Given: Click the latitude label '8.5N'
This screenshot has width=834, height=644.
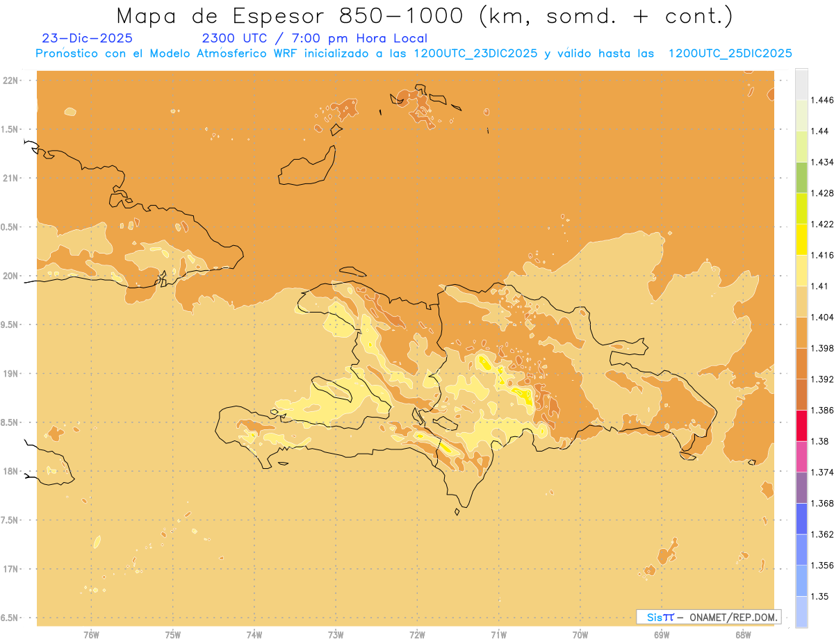Looking at the screenshot, I should click(x=10, y=422).
